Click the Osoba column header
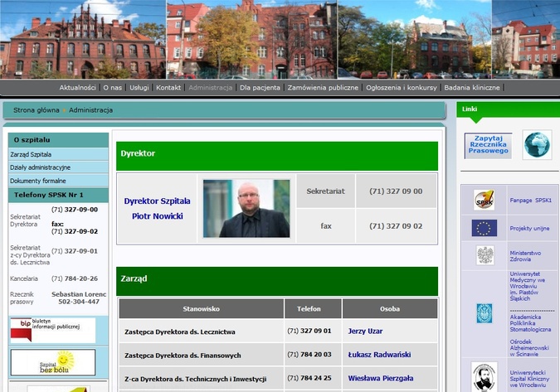The width and height of the screenshot is (560, 392). (390, 309)
